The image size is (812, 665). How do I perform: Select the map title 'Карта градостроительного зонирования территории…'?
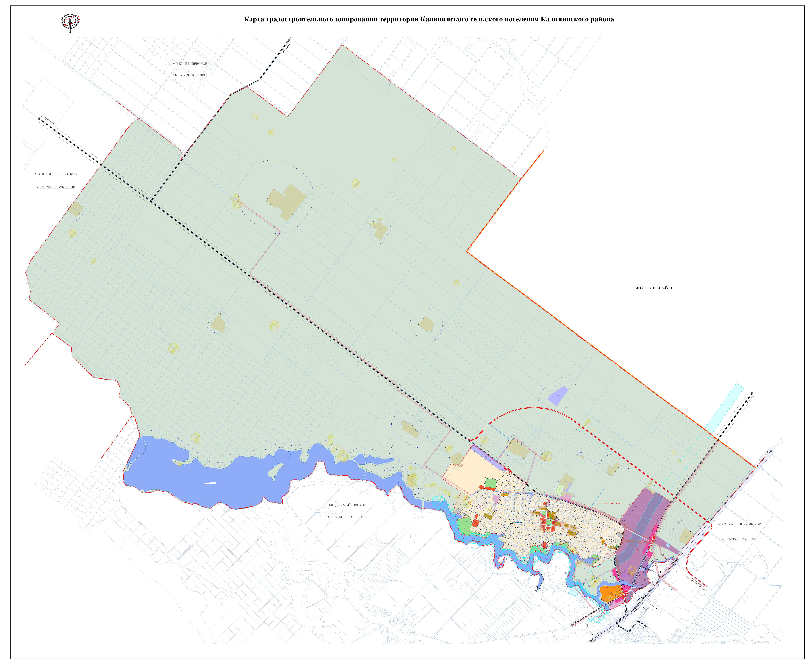(x=429, y=19)
